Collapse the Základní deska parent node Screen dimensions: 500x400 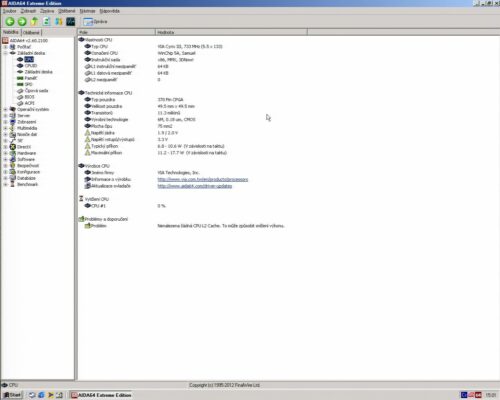click(x=5, y=53)
